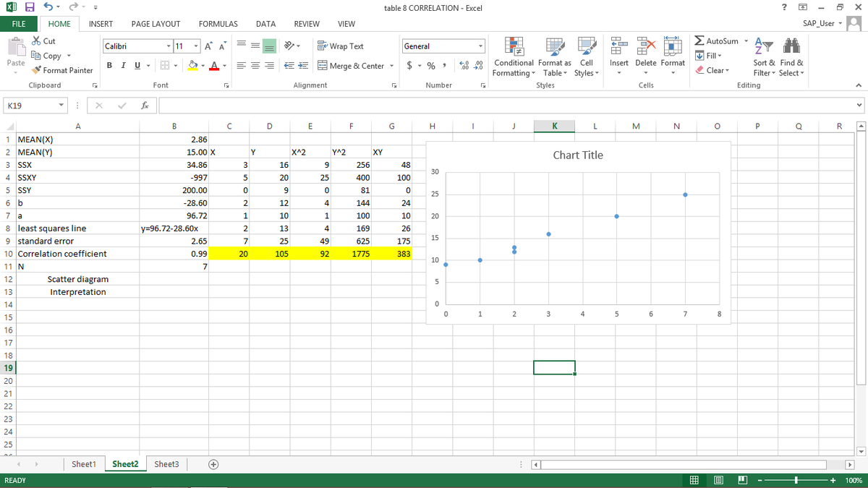Click the Paste clipboard icon
This screenshot has height=488, width=868.
pos(15,48)
